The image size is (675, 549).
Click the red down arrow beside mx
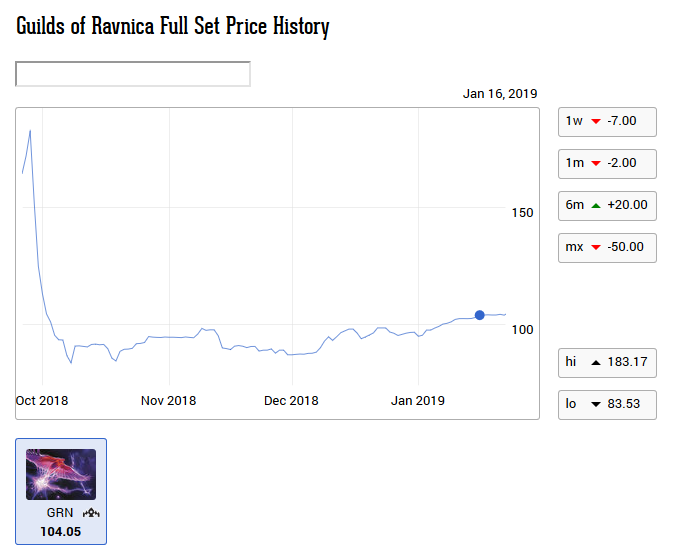[x=595, y=247]
